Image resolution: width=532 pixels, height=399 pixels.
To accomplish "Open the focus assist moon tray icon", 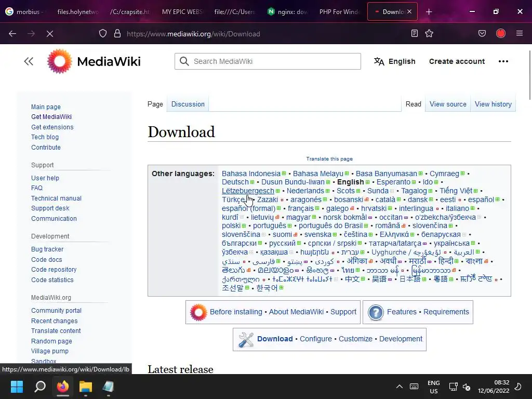I will pyautogui.click(x=518, y=387).
